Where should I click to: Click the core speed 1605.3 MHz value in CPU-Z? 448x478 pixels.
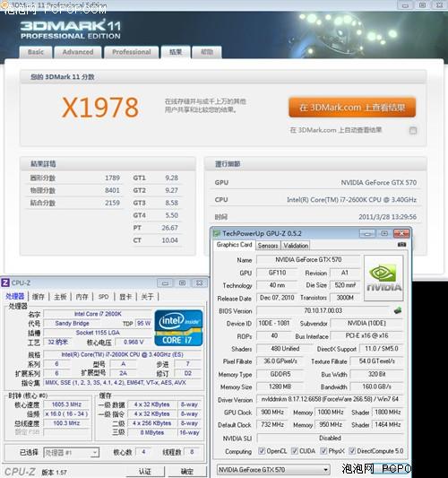(x=66, y=404)
